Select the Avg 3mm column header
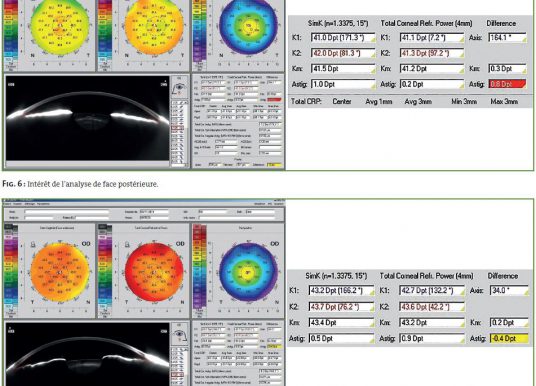 click(x=418, y=102)
